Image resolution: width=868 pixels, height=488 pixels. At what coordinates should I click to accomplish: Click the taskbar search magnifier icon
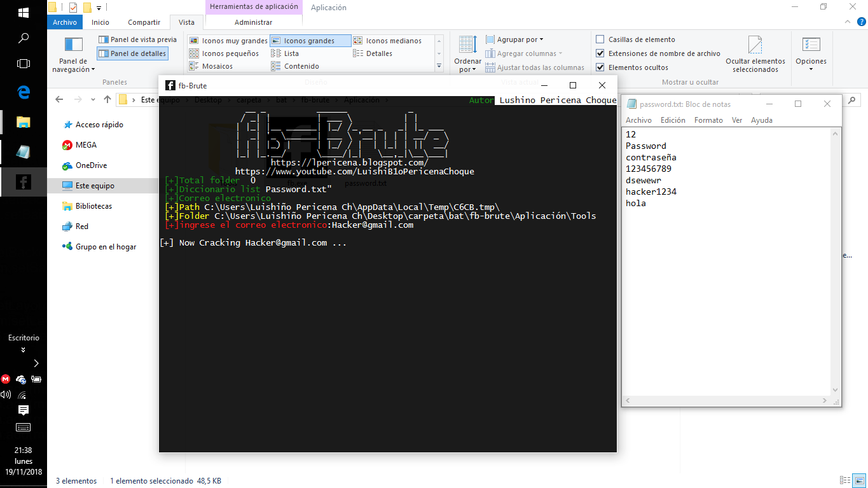click(x=24, y=38)
